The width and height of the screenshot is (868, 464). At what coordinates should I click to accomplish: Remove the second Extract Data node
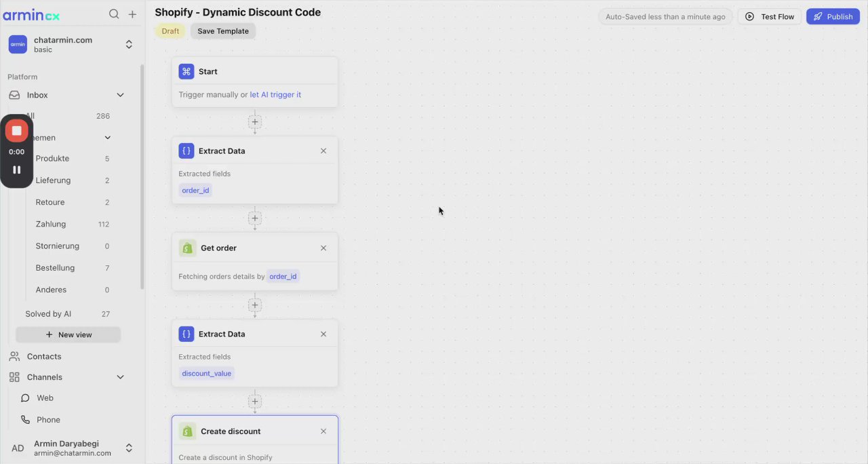click(323, 334)
